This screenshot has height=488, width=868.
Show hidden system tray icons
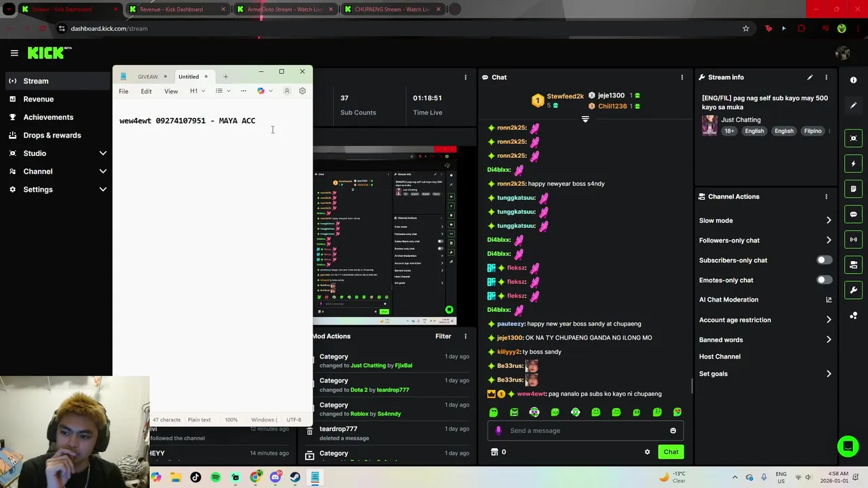(735, 477)
